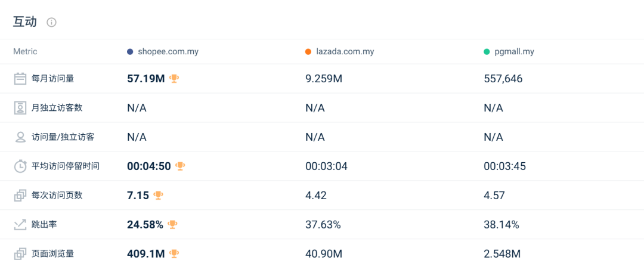
Task: Click the calendar icon for 每月访问量
Action: [x=20, y=78]
